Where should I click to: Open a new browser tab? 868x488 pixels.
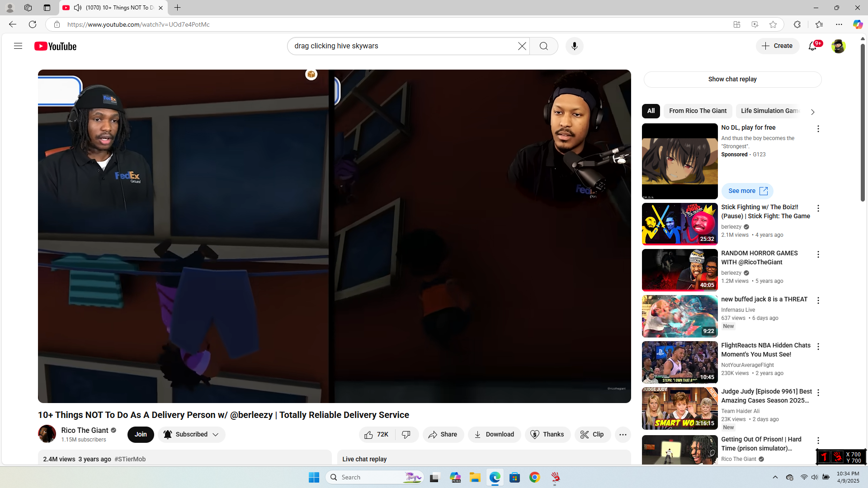(x=178, y=8)
